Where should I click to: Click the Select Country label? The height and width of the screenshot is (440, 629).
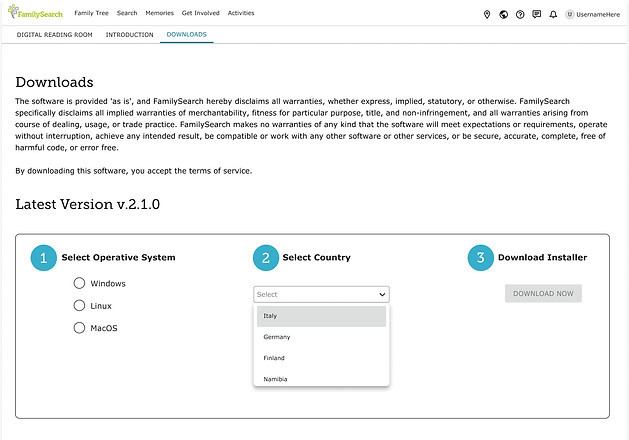(x=317, y=258)
